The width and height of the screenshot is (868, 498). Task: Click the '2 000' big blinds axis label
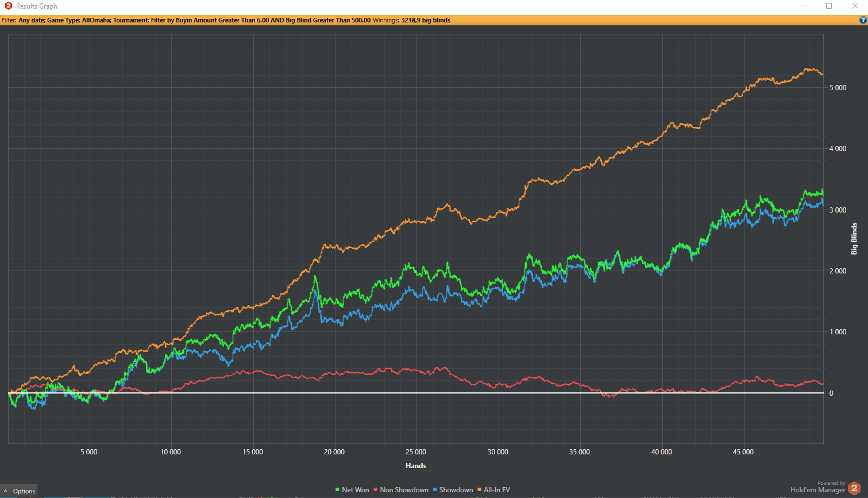click(x=838, y=271)
